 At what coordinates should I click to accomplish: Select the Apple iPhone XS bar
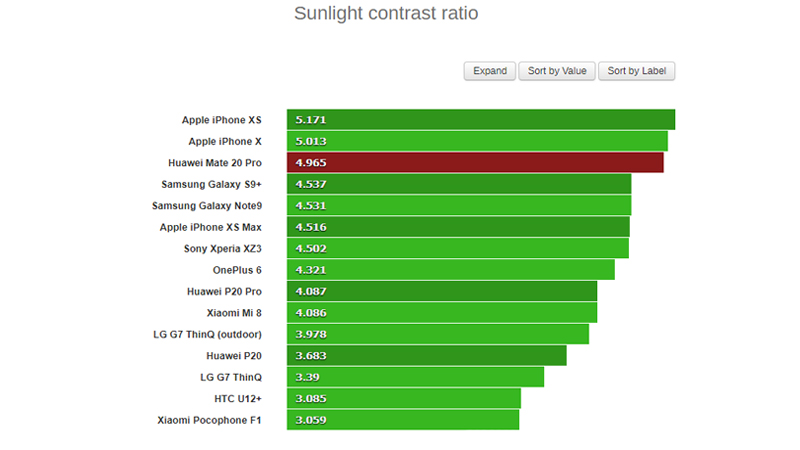pos(480,120)
